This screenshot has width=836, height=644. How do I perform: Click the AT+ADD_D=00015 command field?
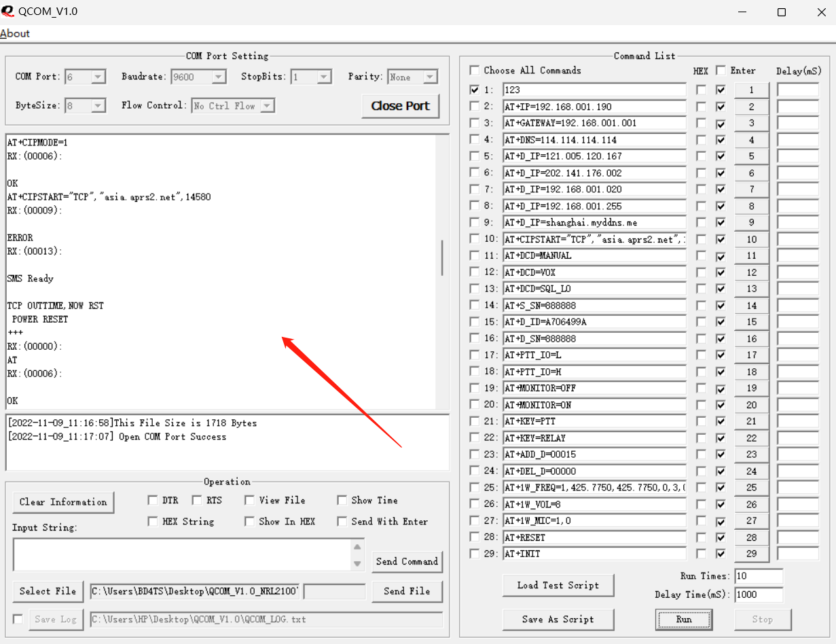click(x=594, y=454)
